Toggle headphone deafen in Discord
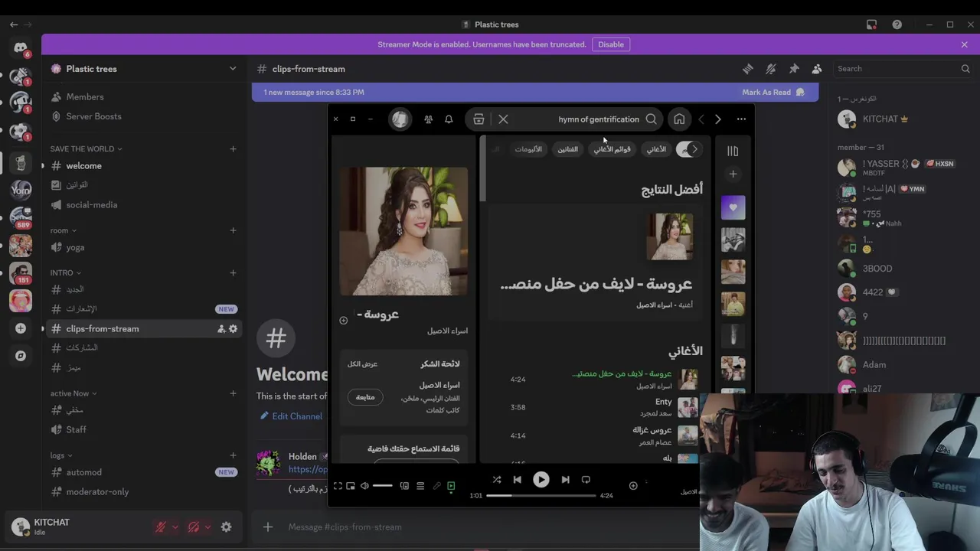 [193, 527]
